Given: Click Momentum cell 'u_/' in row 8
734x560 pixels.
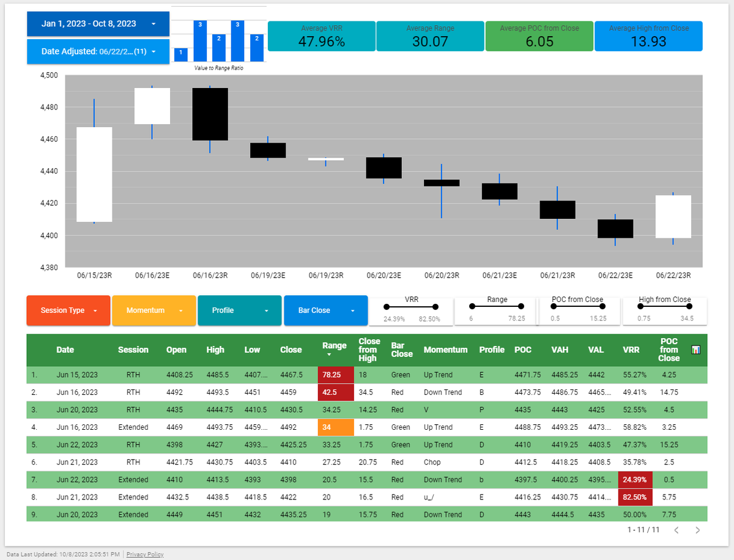Looking at the screenshot, I should 429,498.
